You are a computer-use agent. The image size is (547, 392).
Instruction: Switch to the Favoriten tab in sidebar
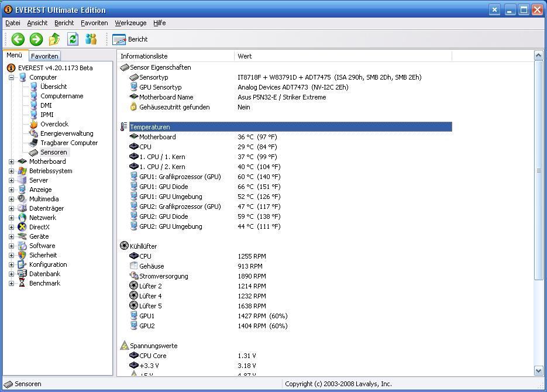point(44,56)
